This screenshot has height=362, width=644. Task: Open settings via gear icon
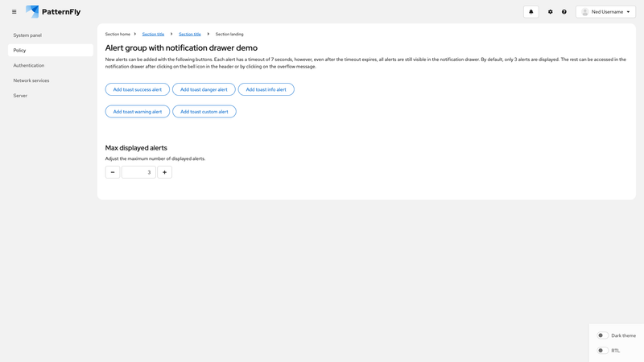[551, 12]
